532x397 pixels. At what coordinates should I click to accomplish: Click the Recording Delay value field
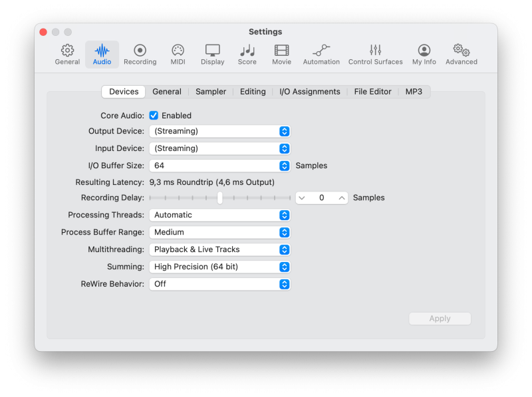click(322, 198)
